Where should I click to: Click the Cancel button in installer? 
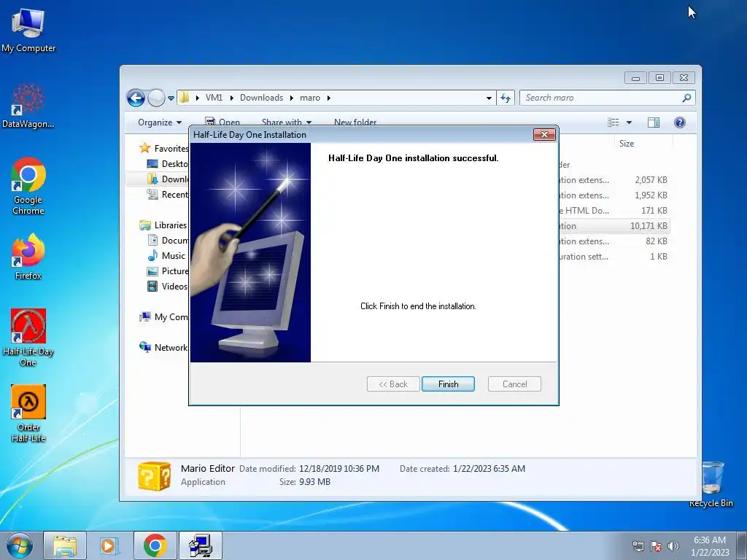tap(514, 384)
